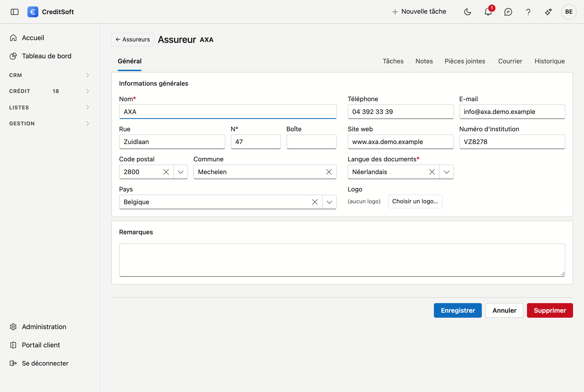
Task: Click Se déconnecter to log out
Action: pos(45,363)
